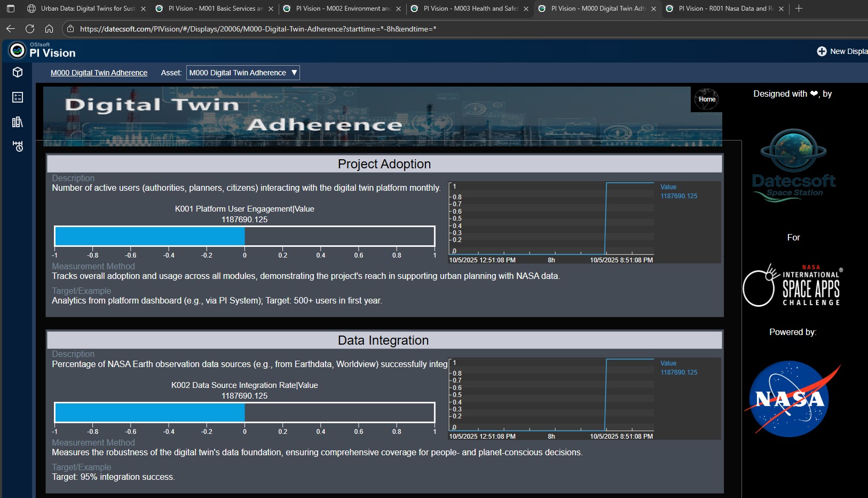The height and width of the screenshot is (498, 868).
Task: Click the browser home icon
Action: click(x=49, y=29)
